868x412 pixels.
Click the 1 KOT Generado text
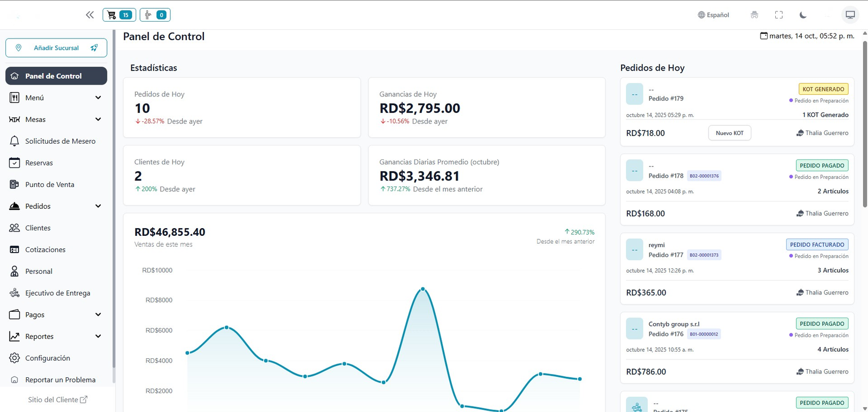click(x=825, y=115)
